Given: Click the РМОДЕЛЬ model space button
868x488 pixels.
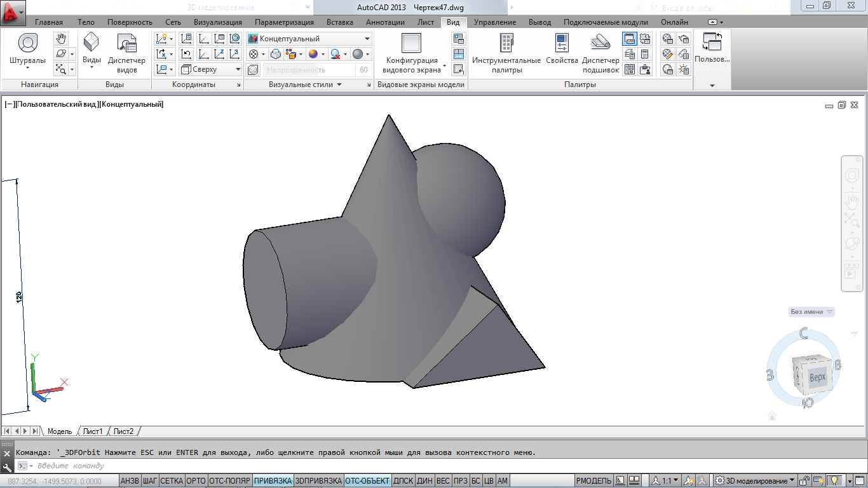Looking at the screenshot, I should pyautogui.click(x=594, y=481).
